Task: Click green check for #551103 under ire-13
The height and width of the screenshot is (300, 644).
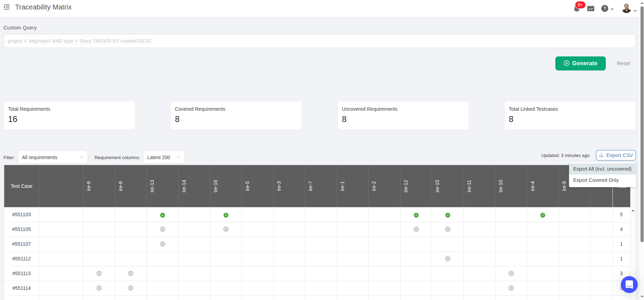Action: tap(163, 215)
